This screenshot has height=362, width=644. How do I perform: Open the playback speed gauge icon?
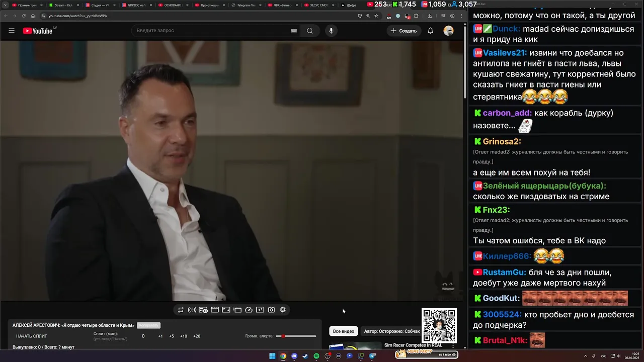point(249,310)
